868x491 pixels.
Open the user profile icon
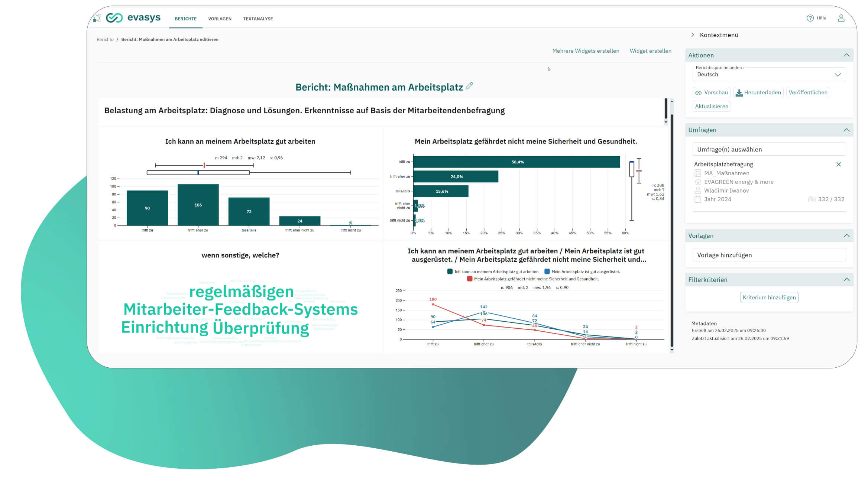[841, 18]
